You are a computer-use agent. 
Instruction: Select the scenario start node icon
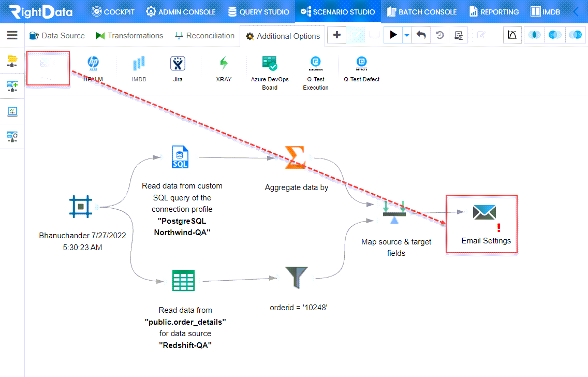coord(81,206)
